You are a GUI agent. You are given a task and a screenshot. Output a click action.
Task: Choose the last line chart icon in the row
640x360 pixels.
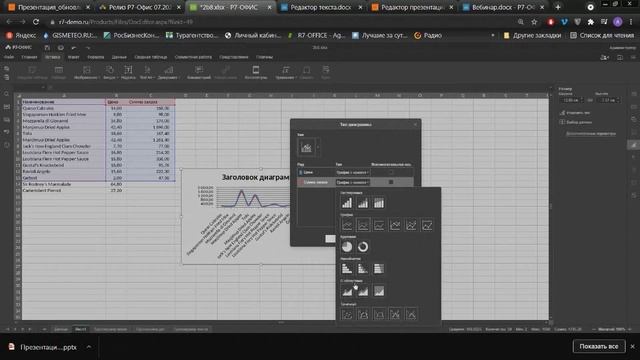pyautogui.click(x=427, y=225)
